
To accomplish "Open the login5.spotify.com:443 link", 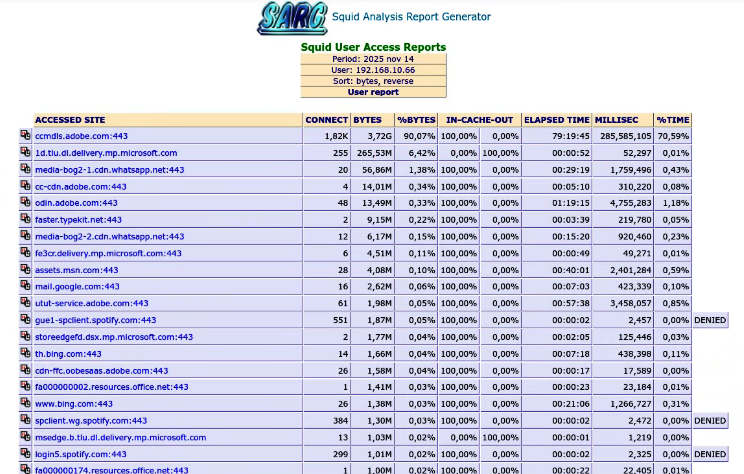I will (81, 455).
